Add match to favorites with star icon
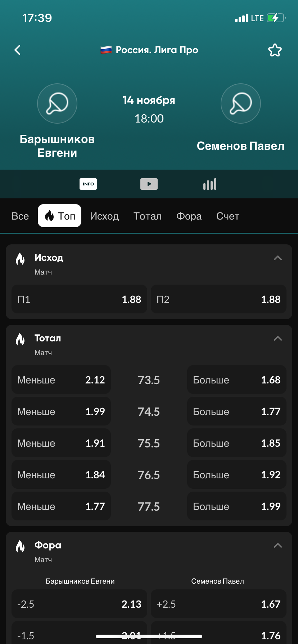Screen dimensions: 298x644 (x=275, y=50)
